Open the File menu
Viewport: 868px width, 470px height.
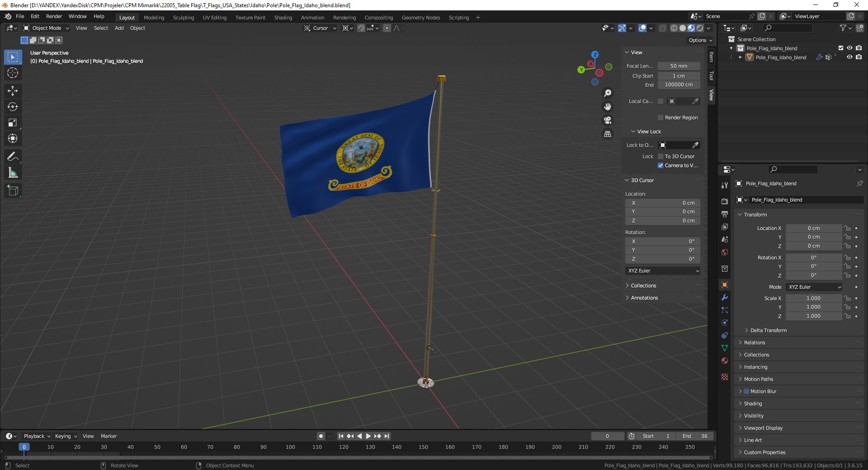[20, 16]
